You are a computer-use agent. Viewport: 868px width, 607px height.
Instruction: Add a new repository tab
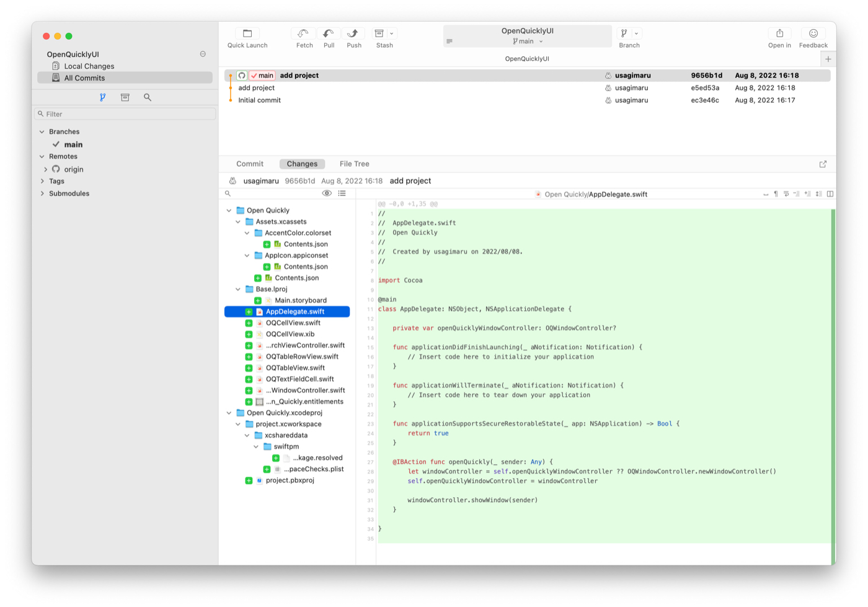click(x=828, y=59)
